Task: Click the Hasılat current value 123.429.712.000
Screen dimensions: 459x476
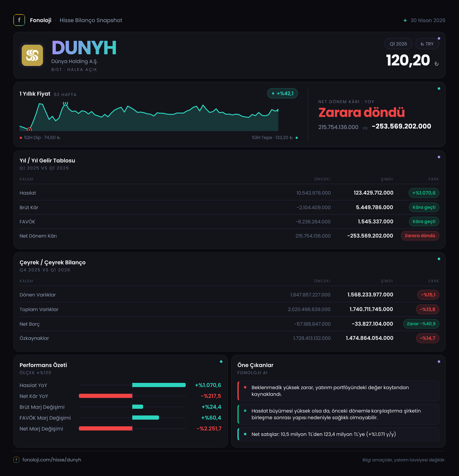Action: pos(373,193)
